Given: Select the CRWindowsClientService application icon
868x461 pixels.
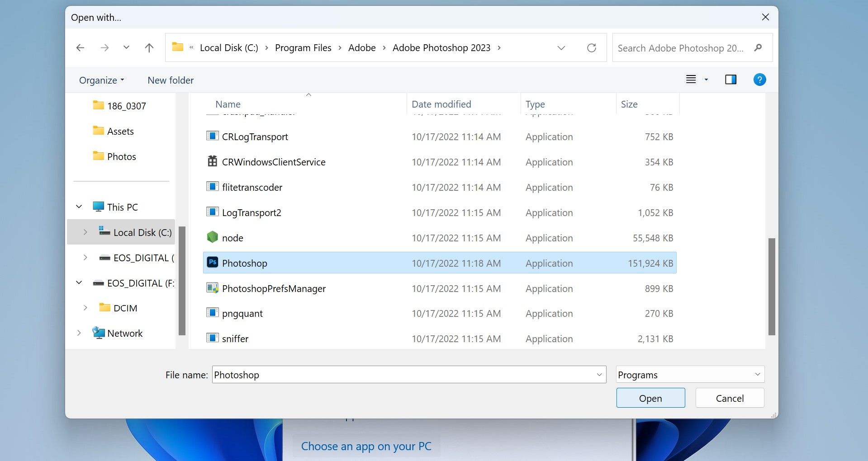Looking at the screenshot, I should coord(212,161).
